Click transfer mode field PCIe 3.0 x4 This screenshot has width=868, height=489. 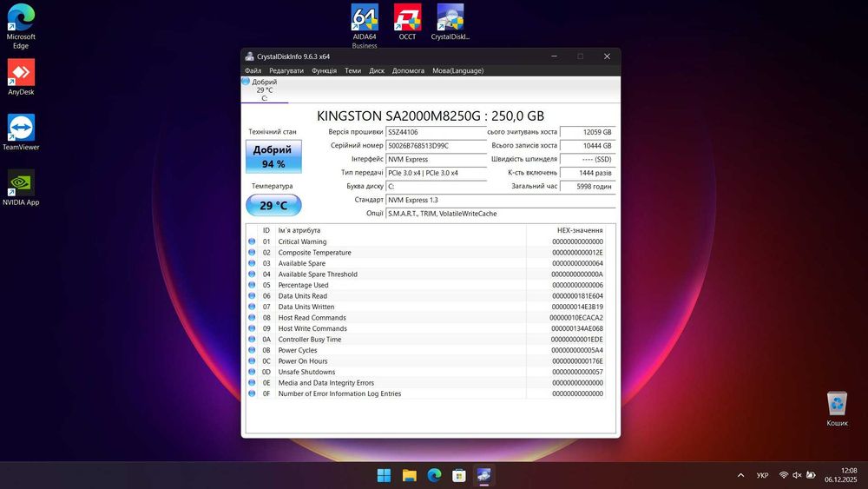(x=436, y=173)
